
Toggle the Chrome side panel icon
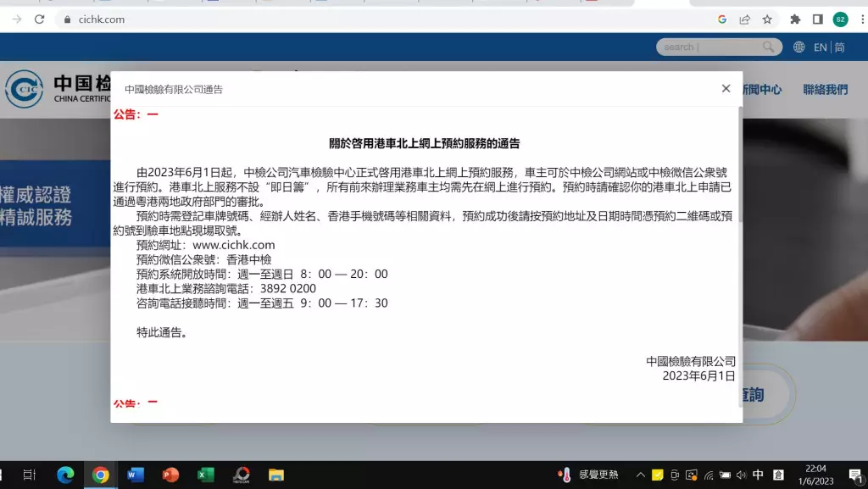coord(817,19)
